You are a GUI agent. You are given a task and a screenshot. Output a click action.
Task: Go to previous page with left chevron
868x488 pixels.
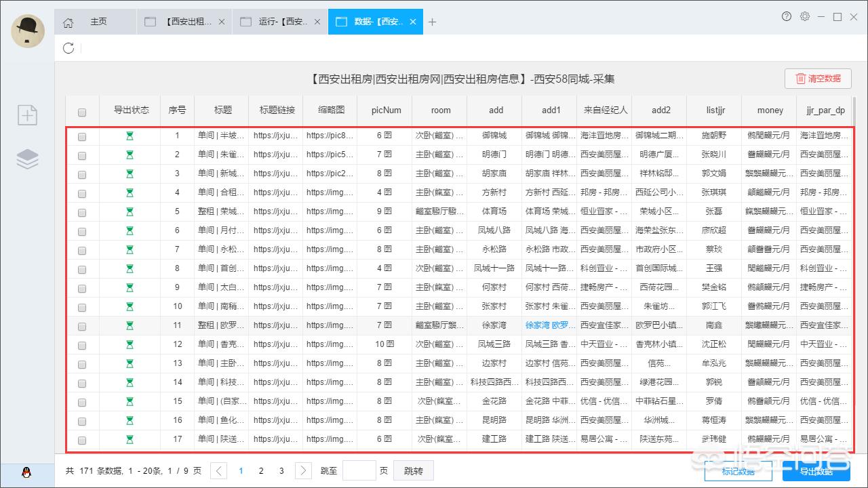coord(218,470)
